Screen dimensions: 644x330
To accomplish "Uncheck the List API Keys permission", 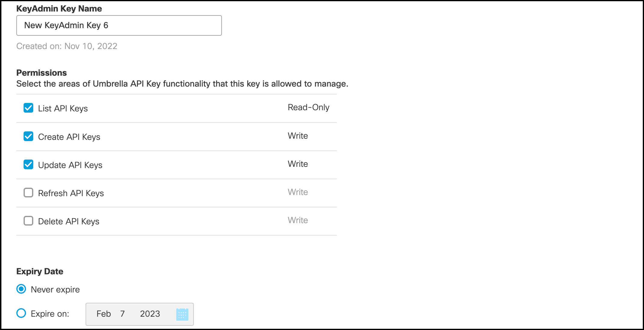I will [x=28, y=108].
